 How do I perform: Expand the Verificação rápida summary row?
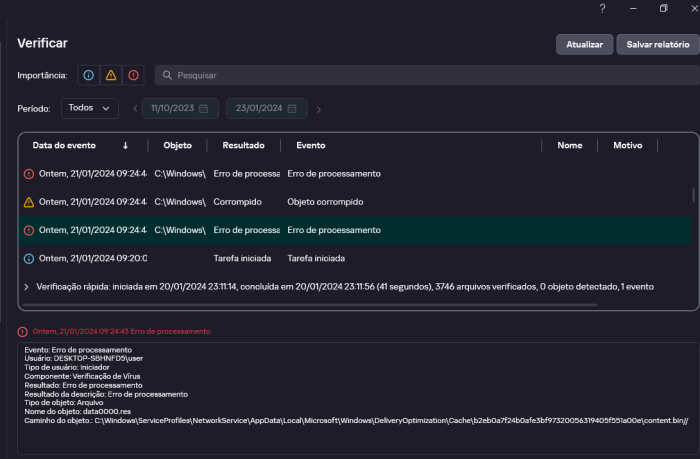click(x=26, y=286)
